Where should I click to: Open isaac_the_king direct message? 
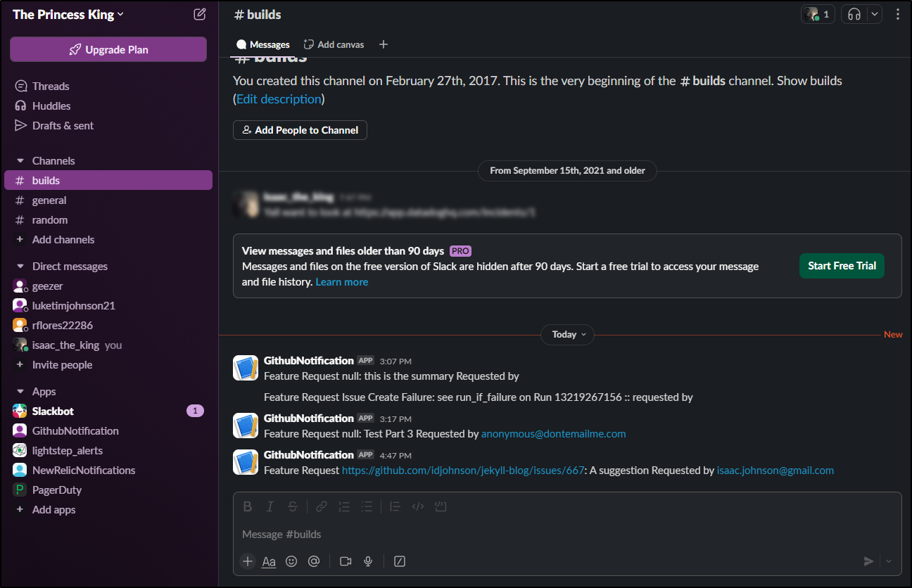click(x=108, y=345)
